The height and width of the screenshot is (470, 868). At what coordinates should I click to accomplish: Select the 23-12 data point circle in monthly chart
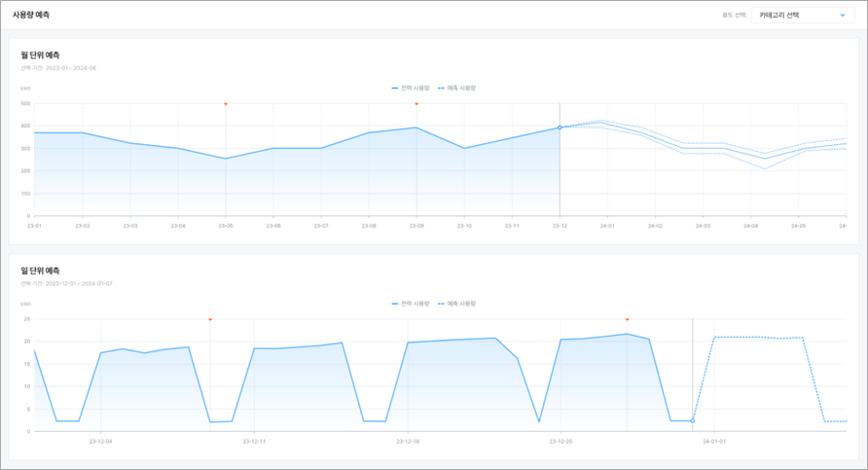pyautogui.click(x=560, y=127)
